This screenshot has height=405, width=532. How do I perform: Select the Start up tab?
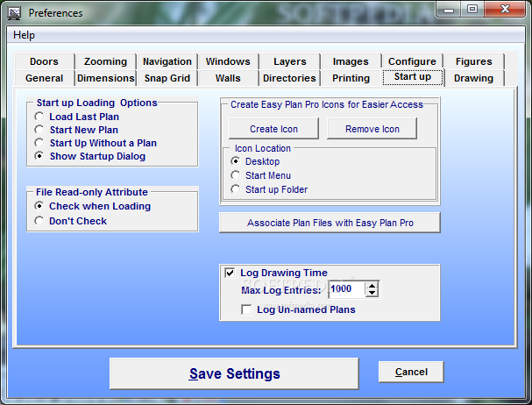click(x=413, y=77)
